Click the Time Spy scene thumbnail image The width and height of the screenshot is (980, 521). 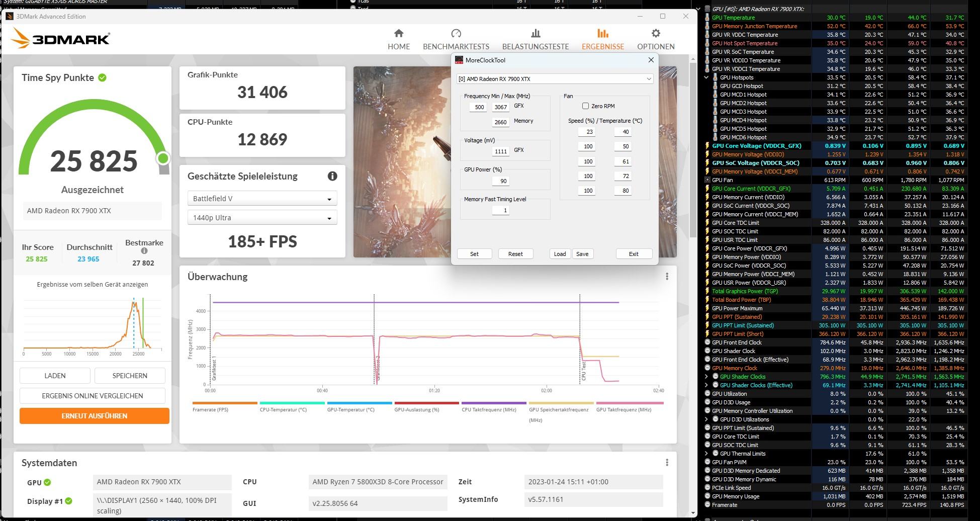tap(402, 162)
